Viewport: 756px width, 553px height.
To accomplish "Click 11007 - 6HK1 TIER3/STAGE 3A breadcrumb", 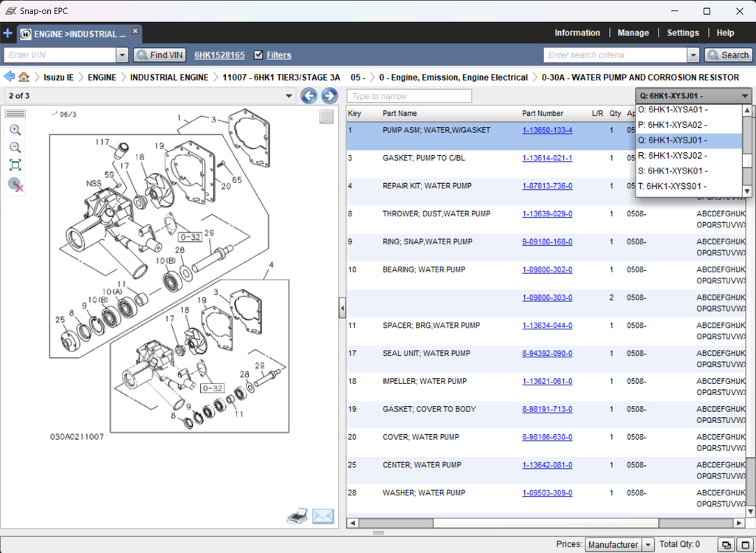I will click(281, 77).
